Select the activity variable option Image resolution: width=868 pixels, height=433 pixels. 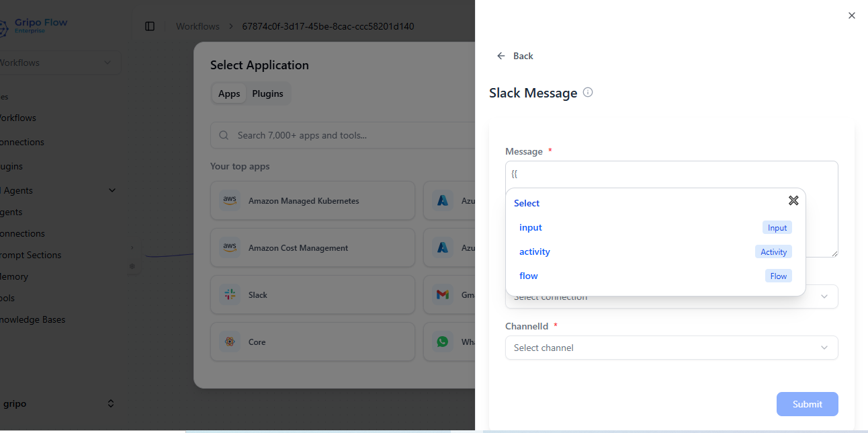535,251
